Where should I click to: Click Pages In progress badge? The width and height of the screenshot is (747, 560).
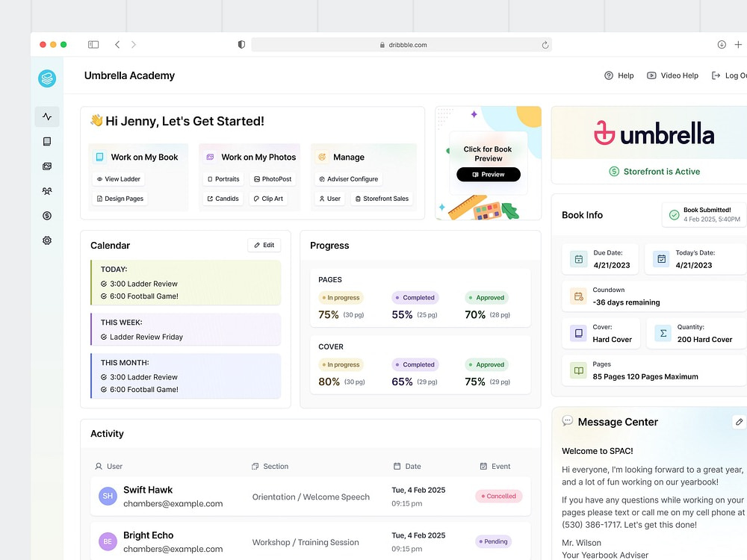pyautogui.click(x=341, y=298)
